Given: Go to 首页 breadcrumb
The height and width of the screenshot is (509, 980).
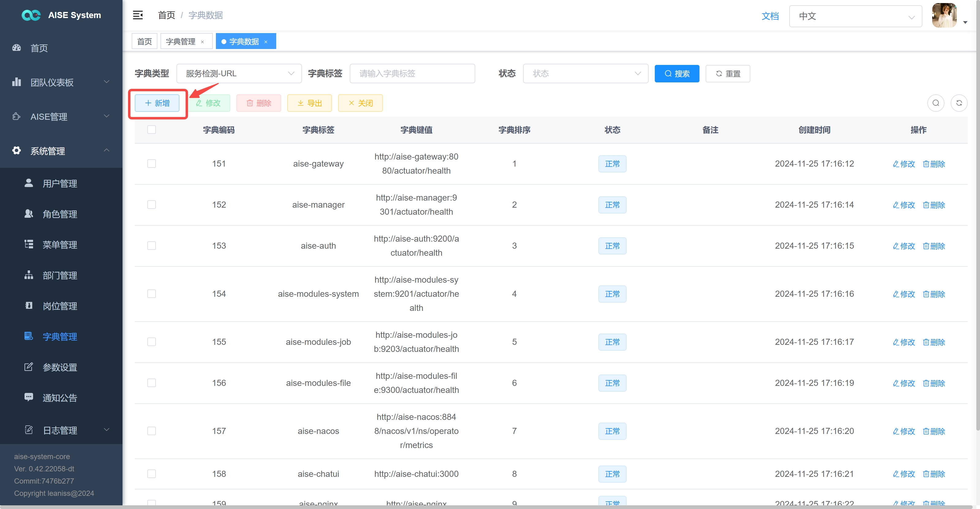Looking at the screenshot, I should 167,15.
